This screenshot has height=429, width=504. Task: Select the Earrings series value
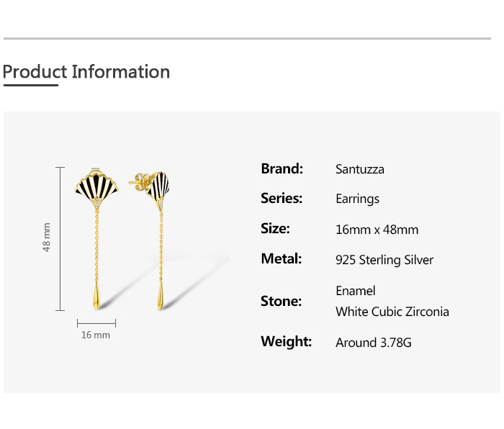357,199
